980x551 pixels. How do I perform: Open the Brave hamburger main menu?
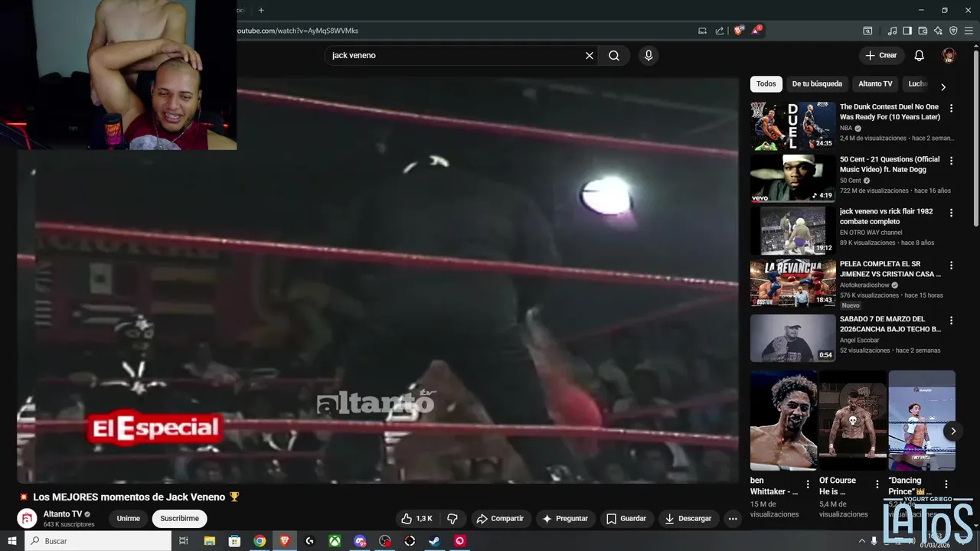(x=969, y=31)
